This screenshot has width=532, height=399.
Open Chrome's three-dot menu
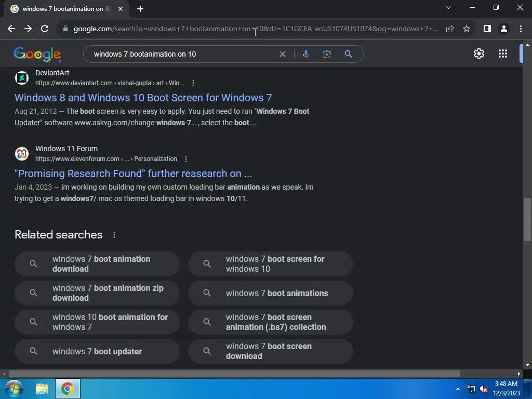[x=521, y=29]
